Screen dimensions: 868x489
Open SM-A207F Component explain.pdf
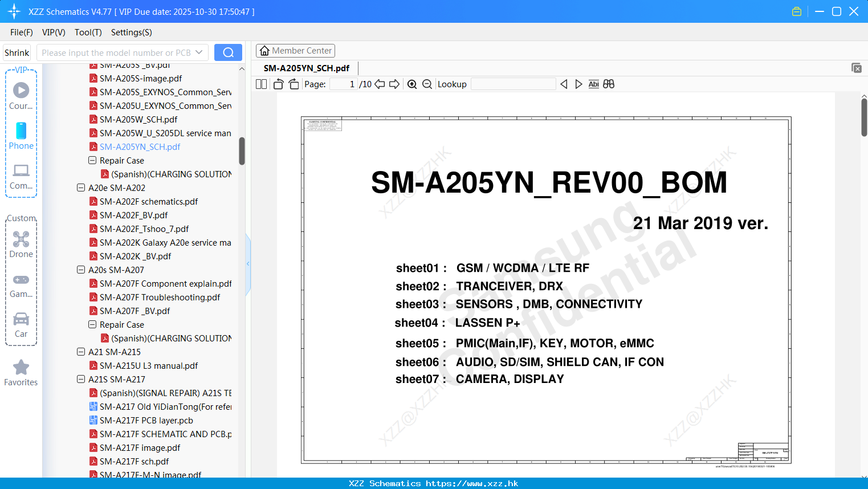[x=165, y=283]
